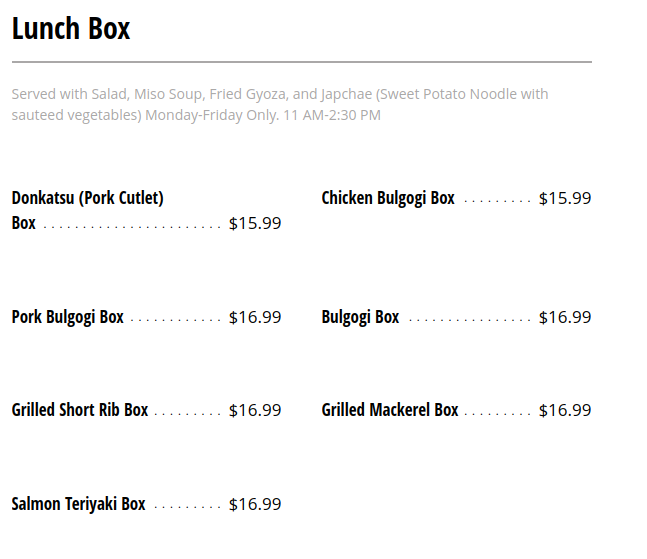Click the Lunch Box heading

[71, 29]
